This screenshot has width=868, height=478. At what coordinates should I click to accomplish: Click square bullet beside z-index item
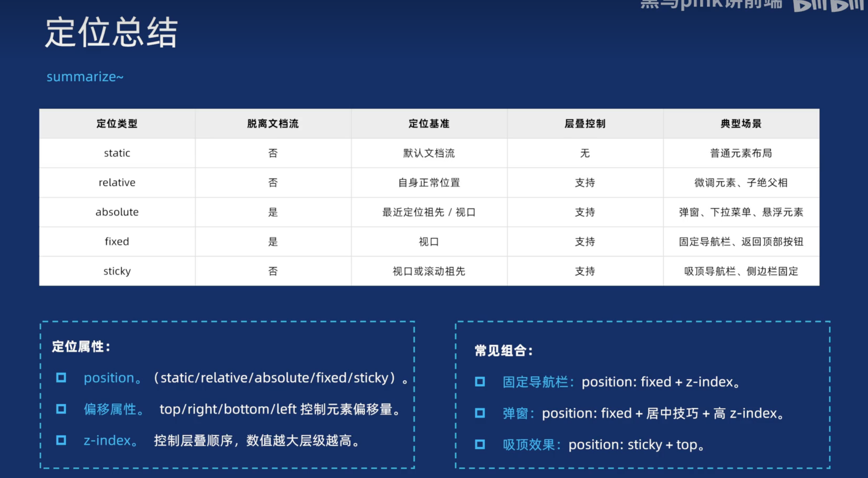point(61,440)
